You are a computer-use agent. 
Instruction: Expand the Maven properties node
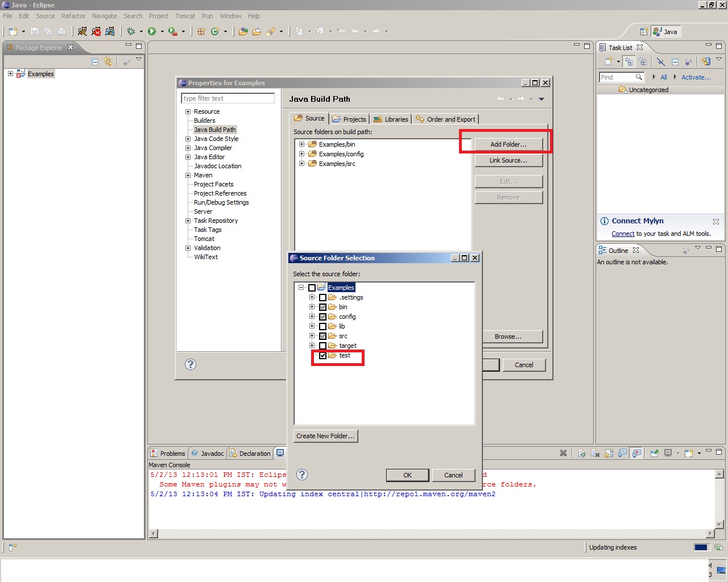[x=188, y=175]
